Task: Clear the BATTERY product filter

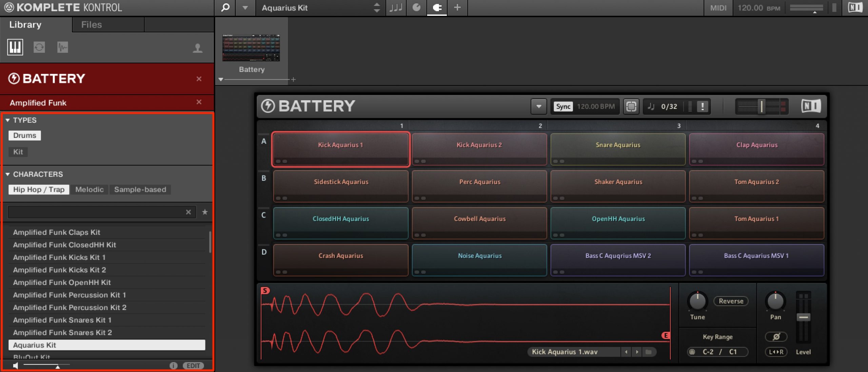Action: [199, 79]
